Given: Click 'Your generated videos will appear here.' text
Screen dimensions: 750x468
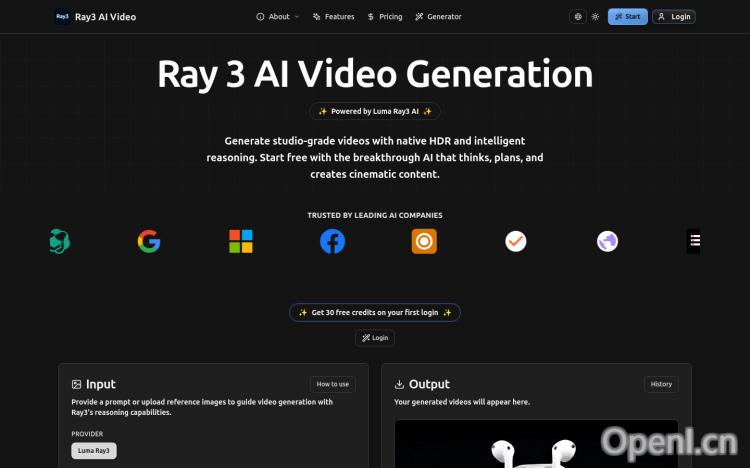Looking at the screenshot, I should point(462,402).
